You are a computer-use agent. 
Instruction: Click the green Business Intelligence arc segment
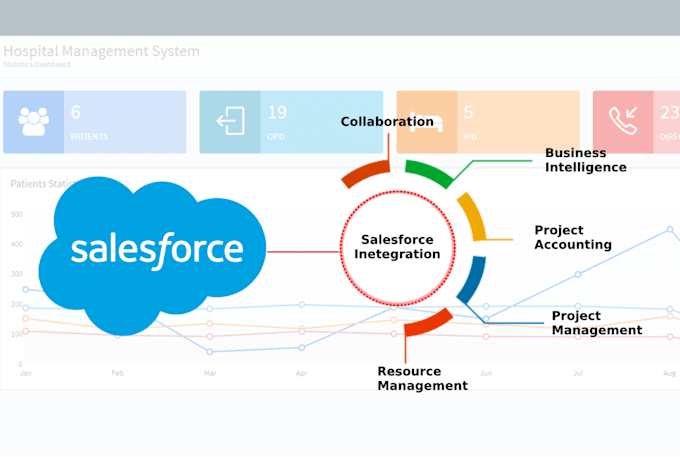[428, 173]
